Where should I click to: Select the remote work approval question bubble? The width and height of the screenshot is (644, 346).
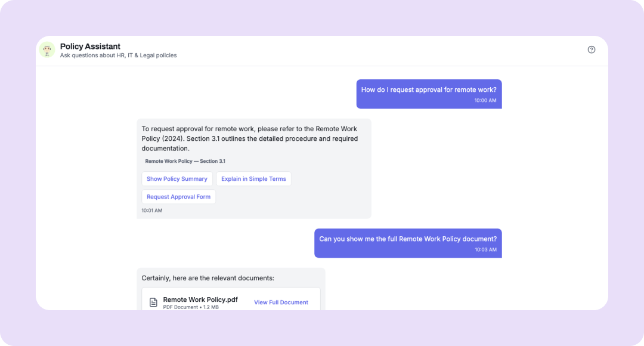pyautogui.click(x=428, y=90)
